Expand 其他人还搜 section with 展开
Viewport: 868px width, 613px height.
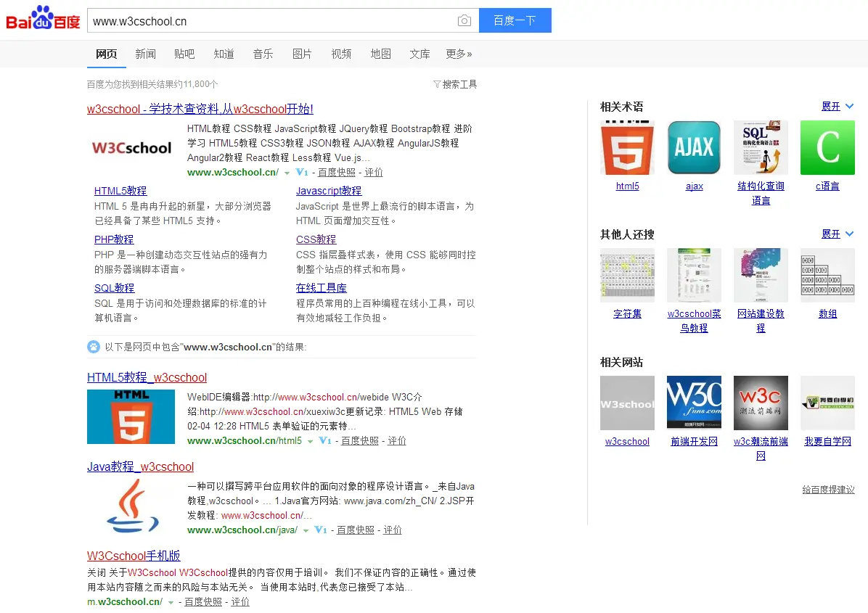point(837,234)
